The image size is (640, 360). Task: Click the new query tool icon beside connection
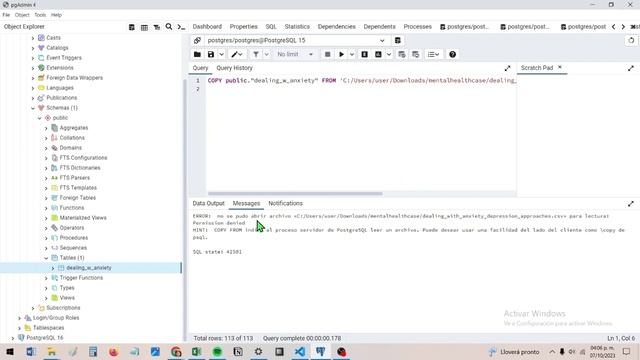[398, 40]
